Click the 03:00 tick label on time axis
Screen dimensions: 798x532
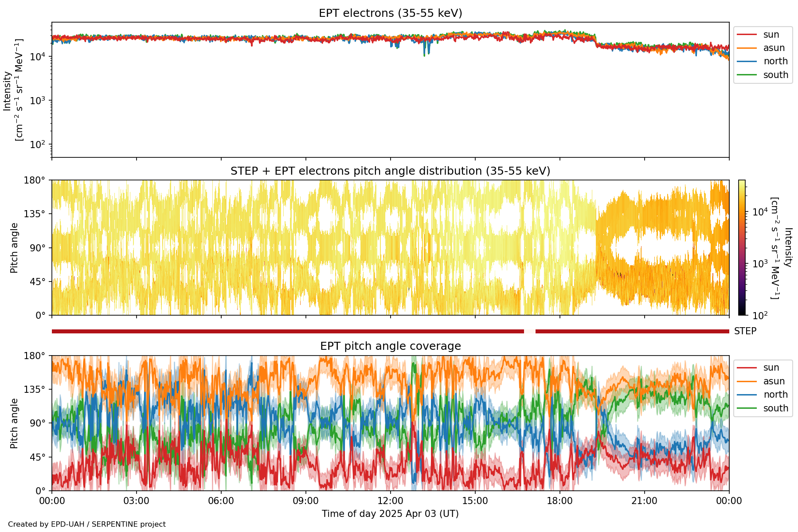point(137,501)
